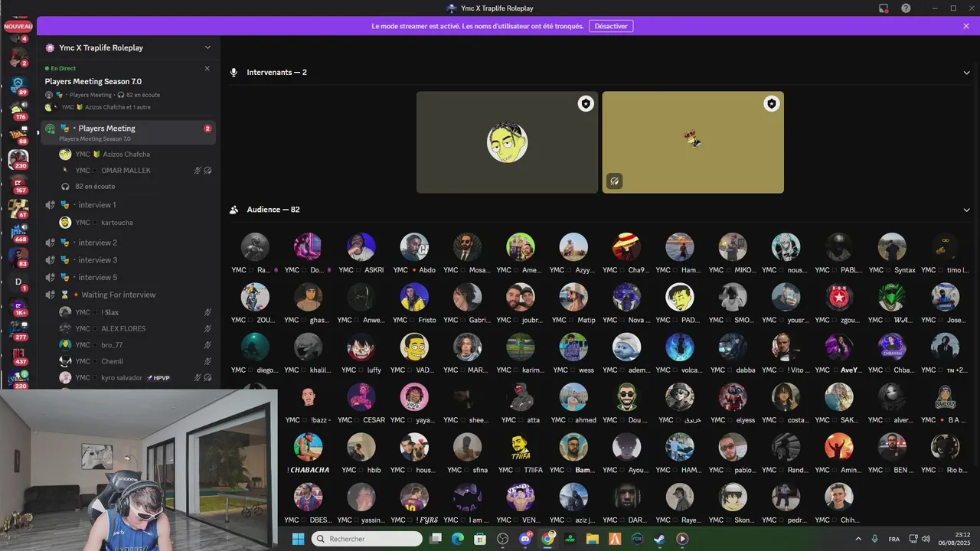Open the server with 176 unread badge

click(18, 109)
